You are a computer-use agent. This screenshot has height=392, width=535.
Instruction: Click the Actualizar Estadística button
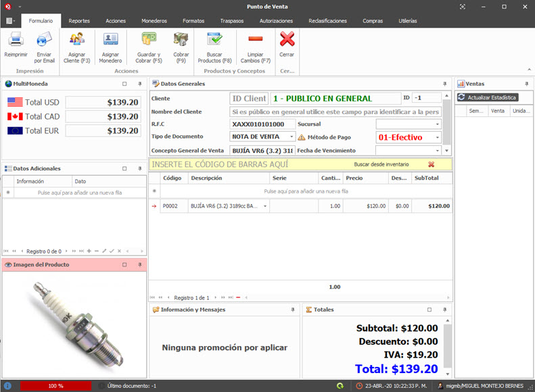tap(487, 98)
